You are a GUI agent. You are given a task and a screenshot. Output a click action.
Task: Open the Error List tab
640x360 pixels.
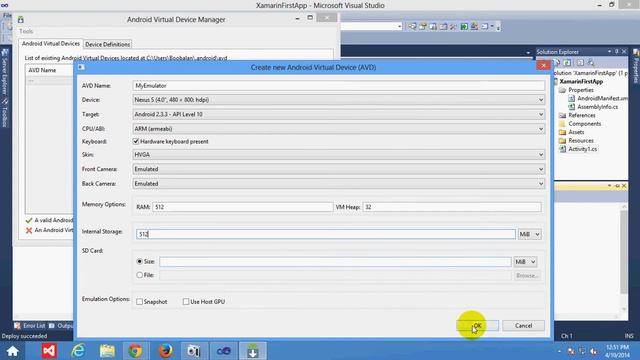[x=31, y=326]
